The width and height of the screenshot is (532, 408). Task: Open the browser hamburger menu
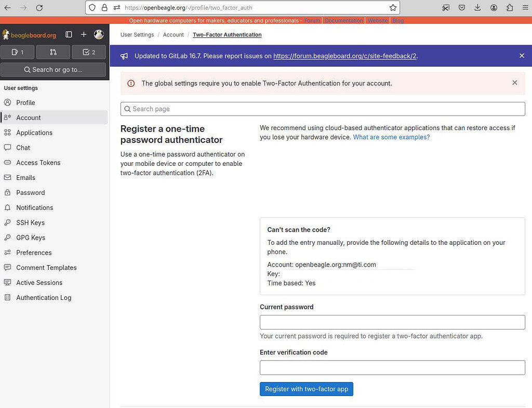(x=525, y=7)
